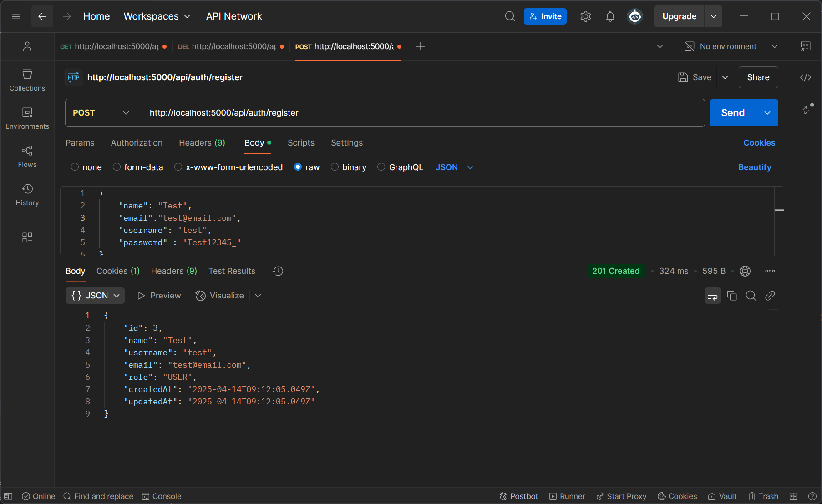
Task: Switch to the DEL request tab
Action: [x=230, y=46]
